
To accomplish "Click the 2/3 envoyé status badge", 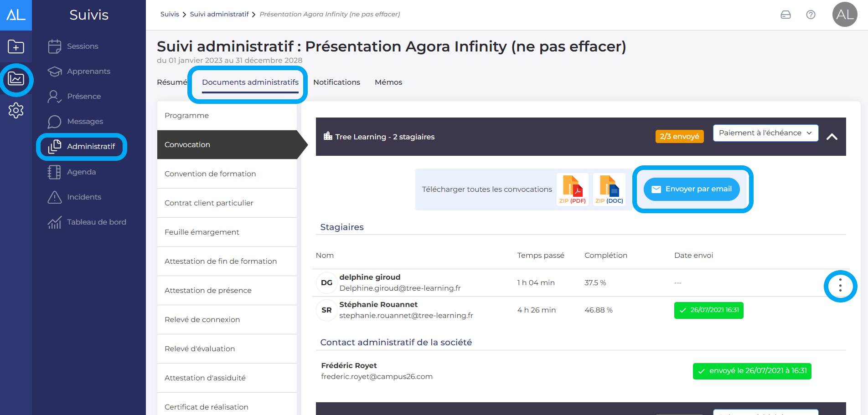I will tap(679, 137).
